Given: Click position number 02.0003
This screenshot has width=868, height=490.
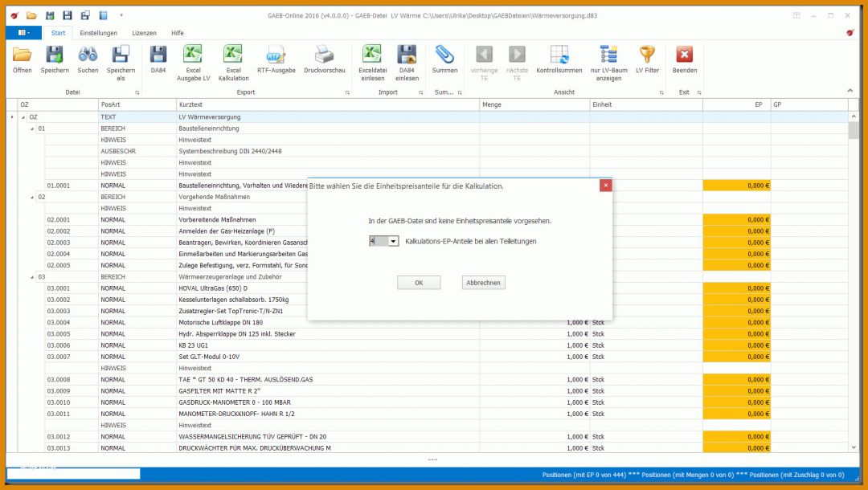Looking at the screenshot, I should tap(59, 243).
